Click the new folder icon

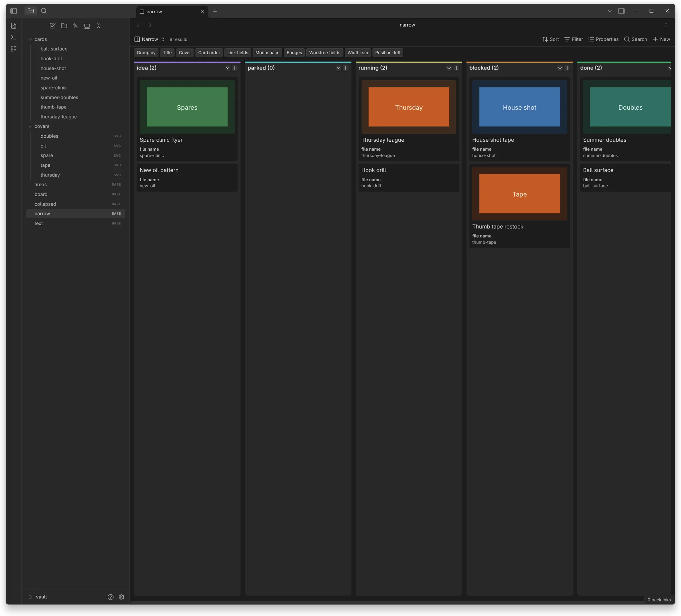coord(64,26)
